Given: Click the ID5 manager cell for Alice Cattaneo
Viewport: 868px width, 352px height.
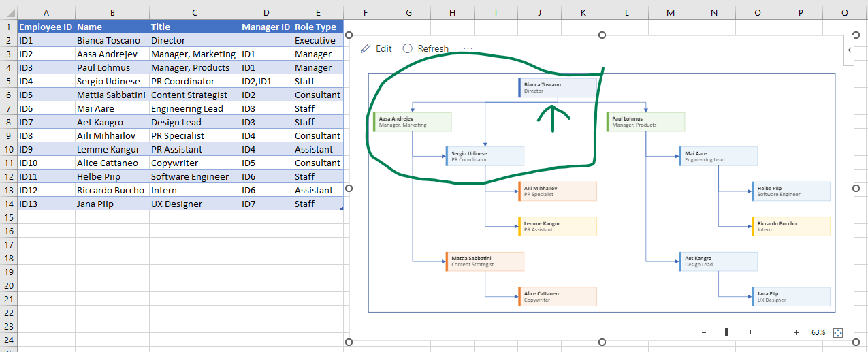Looking at the screenshot, I should click(266, 163).
